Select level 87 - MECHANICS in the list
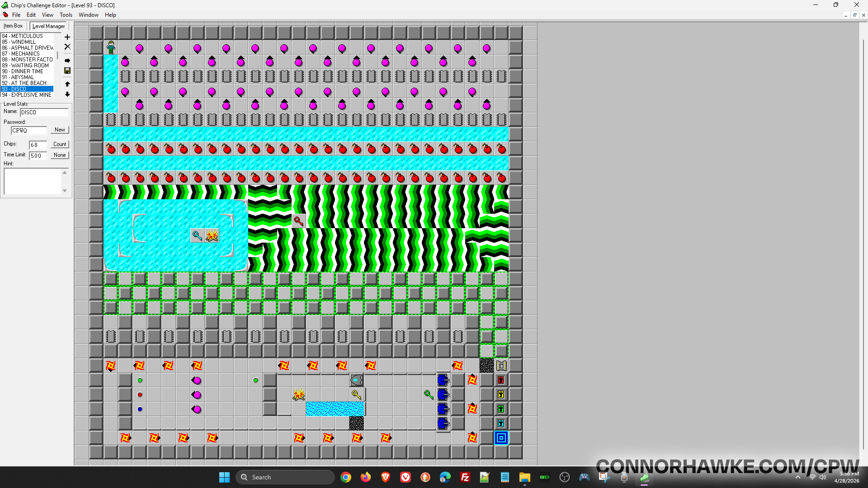 click(27, 54)
